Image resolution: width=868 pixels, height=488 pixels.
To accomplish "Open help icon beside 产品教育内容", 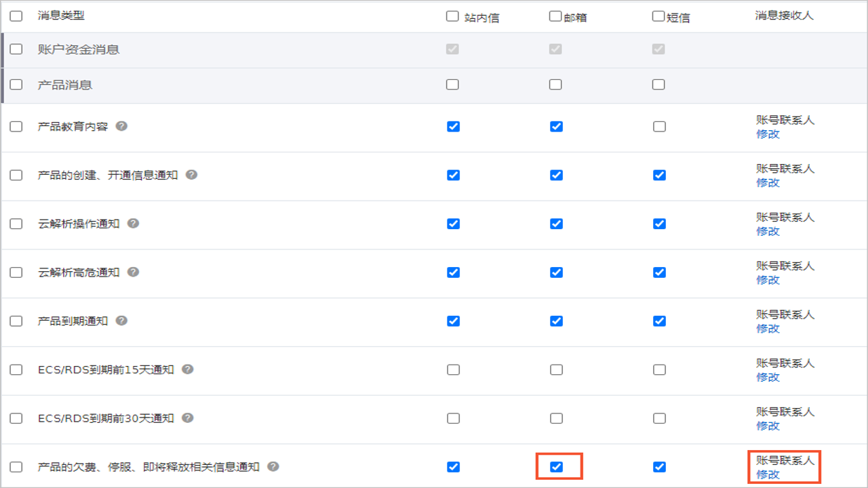I will (121, 126).
